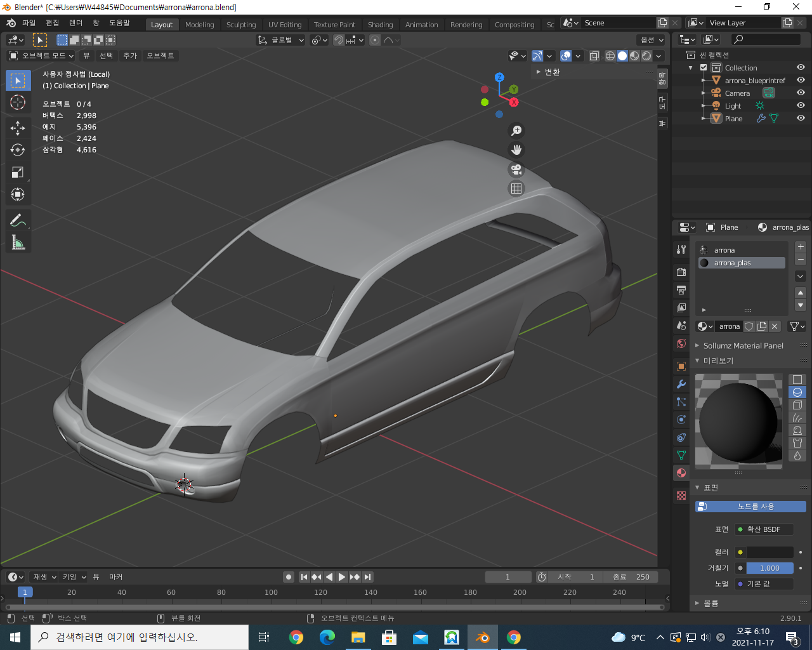Select the Move tool in the left toolbar
Viewport: 812px width, 650px height.
coord(18,128)
